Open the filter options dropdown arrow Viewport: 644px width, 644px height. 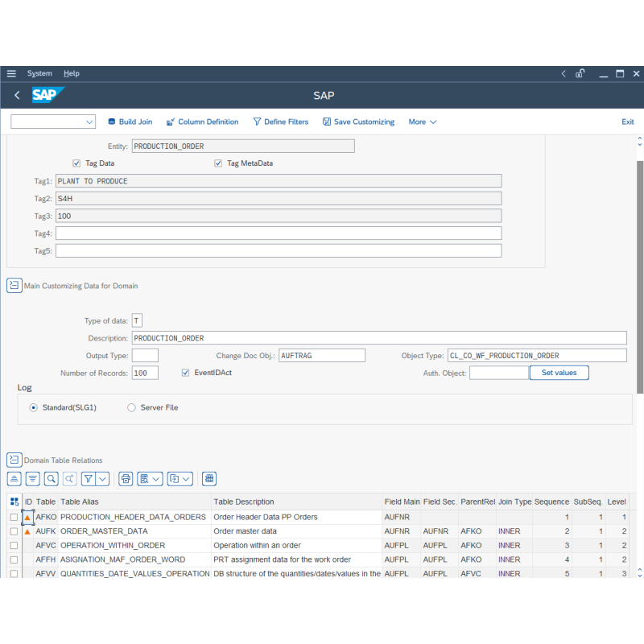[103, 478]
